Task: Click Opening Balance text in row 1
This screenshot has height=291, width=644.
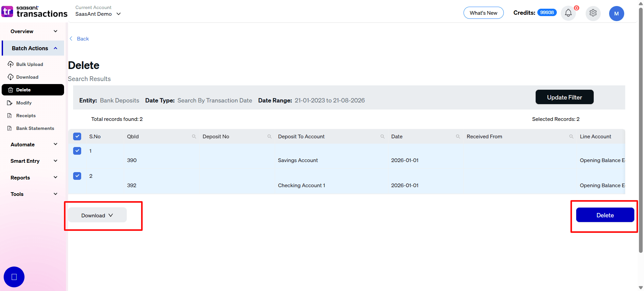Action: tap(602, 160)
